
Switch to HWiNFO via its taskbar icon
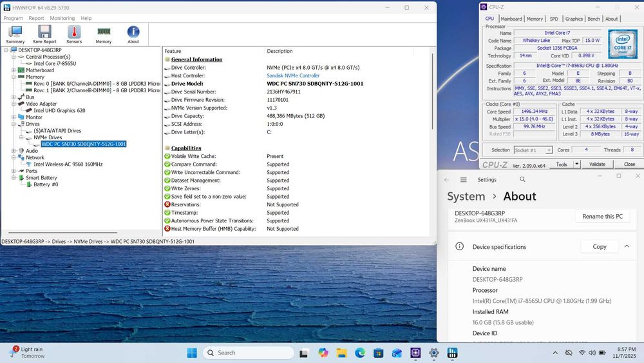[452, 353]
